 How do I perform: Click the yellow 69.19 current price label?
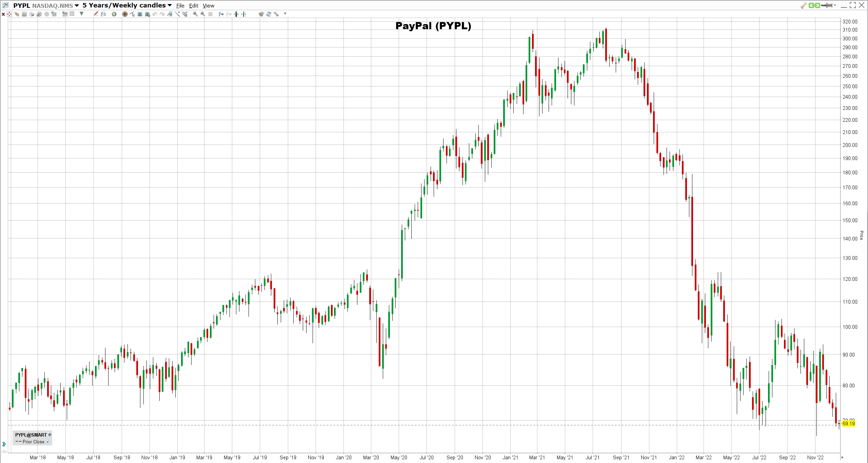click(849, 423)
